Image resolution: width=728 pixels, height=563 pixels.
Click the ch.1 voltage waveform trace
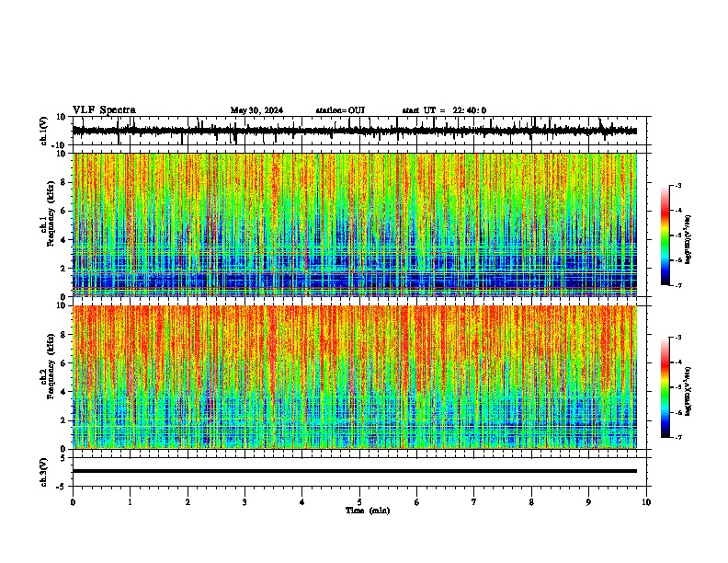click(x=355, y=131)
